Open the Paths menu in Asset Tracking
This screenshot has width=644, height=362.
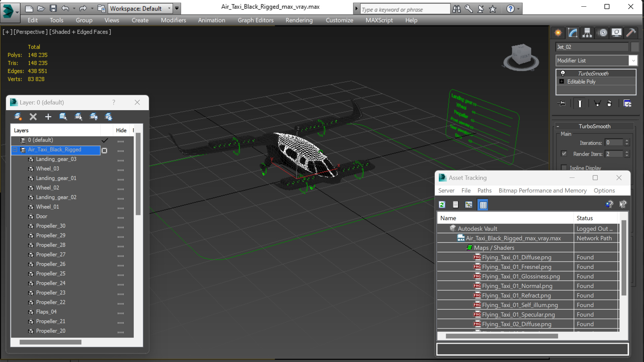(484, 191)
